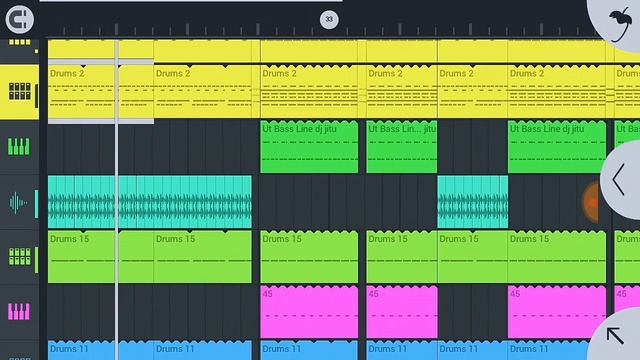
Task: Click the bar 33 timeline marker
Action: click(329, 20)
